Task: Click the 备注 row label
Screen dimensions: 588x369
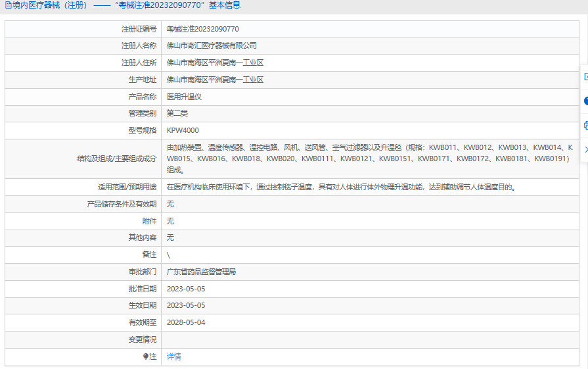Action: click(x=149, y=255)
